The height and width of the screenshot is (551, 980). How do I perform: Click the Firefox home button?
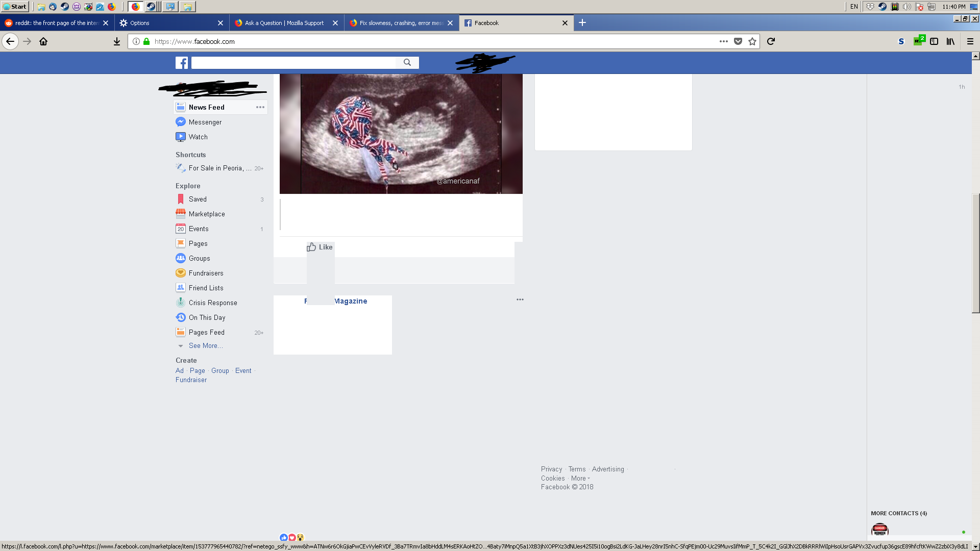pyautogui.click(x=43, y=41)
